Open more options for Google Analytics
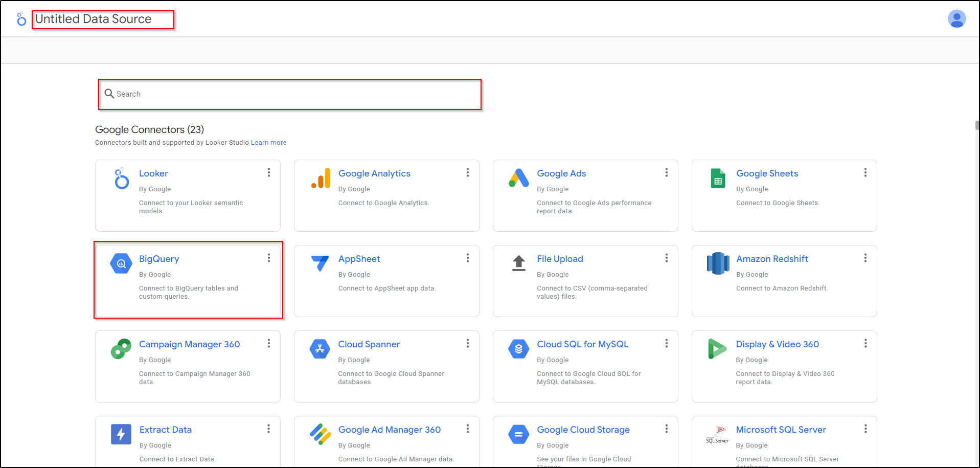 (468, 173)
